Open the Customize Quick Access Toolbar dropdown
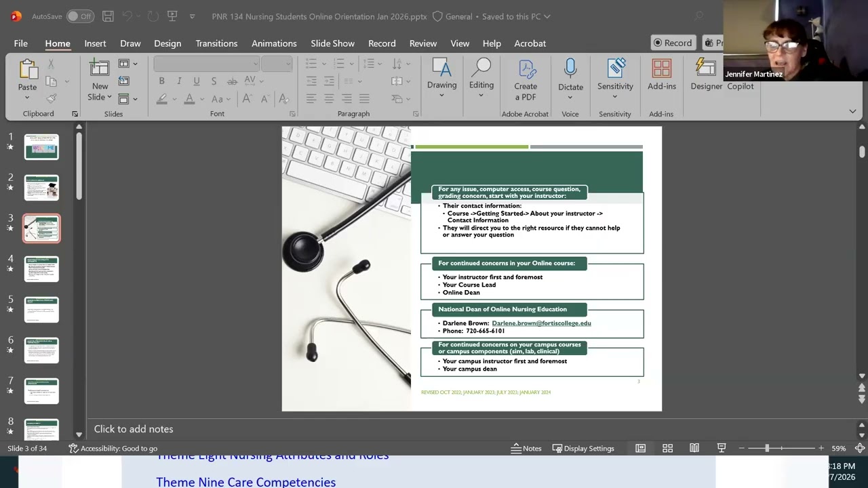The image size is (868, 488). tap(192, 16)
